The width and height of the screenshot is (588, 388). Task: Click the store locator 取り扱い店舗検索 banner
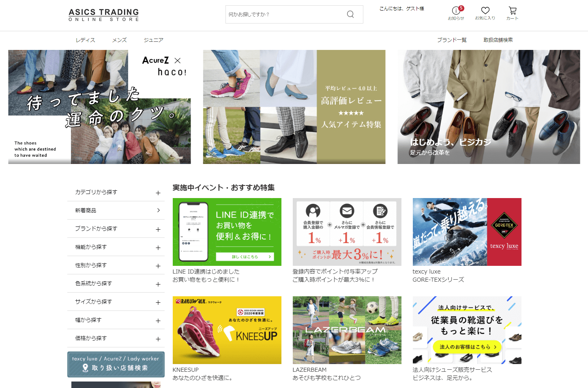tap(116, 364)
